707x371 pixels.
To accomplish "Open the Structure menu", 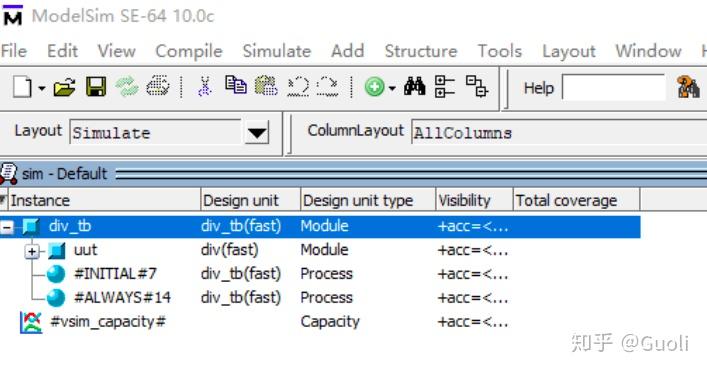I will (421, 51).
